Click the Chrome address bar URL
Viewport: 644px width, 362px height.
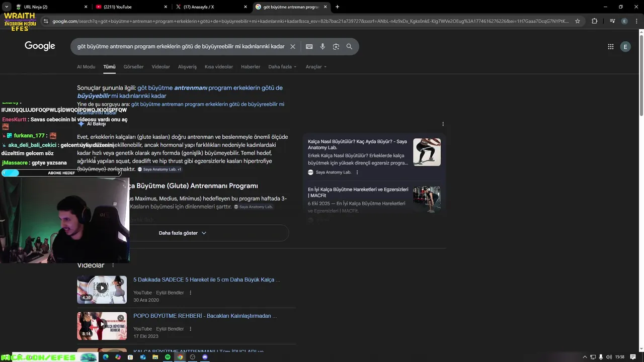tap(310, 21)
